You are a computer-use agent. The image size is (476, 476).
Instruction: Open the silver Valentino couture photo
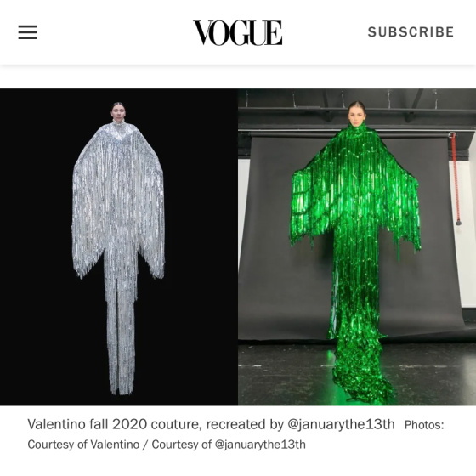[119, 246]
